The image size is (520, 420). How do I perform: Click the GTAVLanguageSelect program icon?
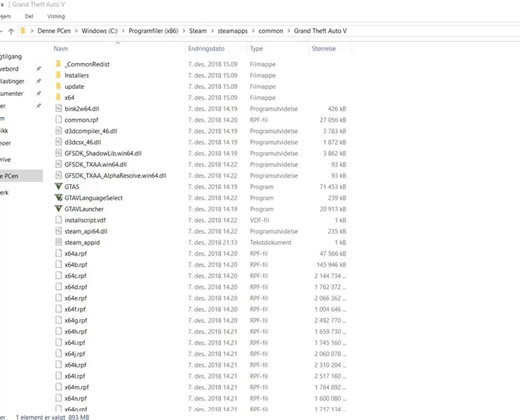tap(58, 197)
